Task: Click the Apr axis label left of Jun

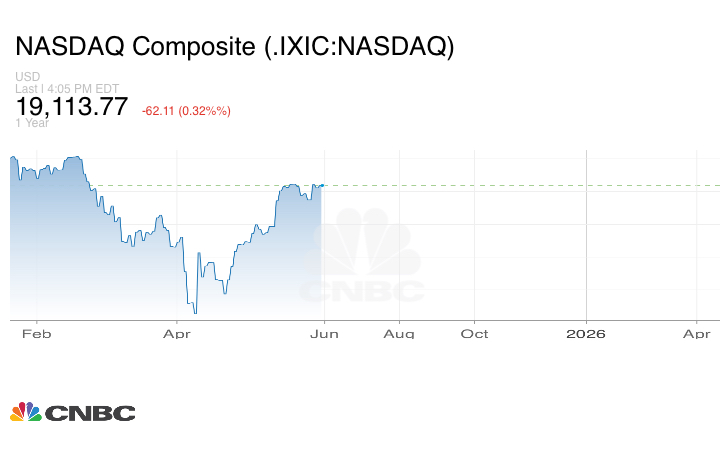Action: [x=177, y=334]
